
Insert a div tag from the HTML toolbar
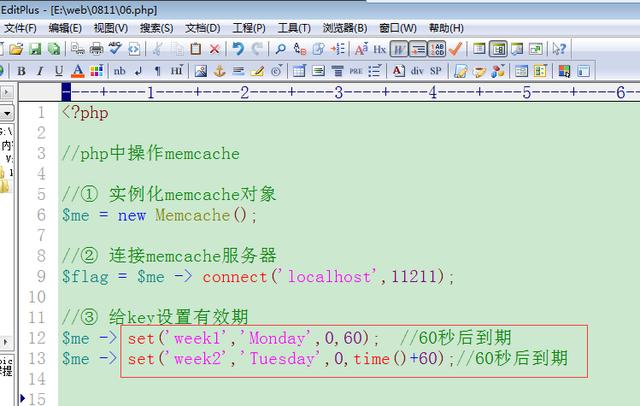click(x=417, y=71)
